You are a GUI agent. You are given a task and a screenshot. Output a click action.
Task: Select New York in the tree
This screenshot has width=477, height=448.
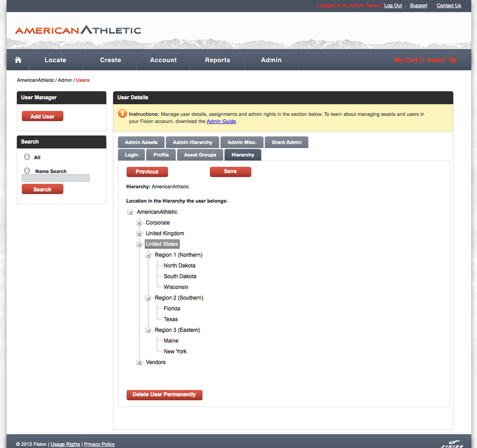[175, 352]
